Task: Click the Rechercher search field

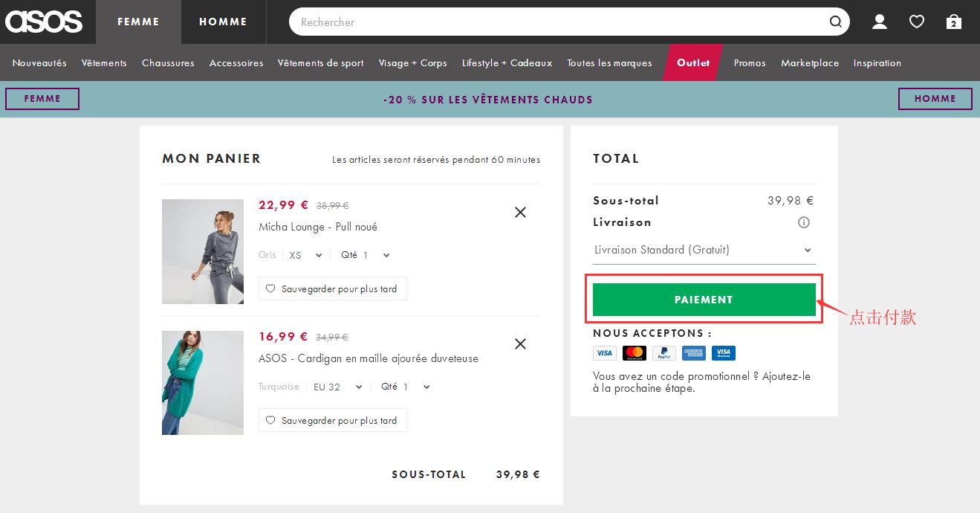Action: (x=569, y=22)
